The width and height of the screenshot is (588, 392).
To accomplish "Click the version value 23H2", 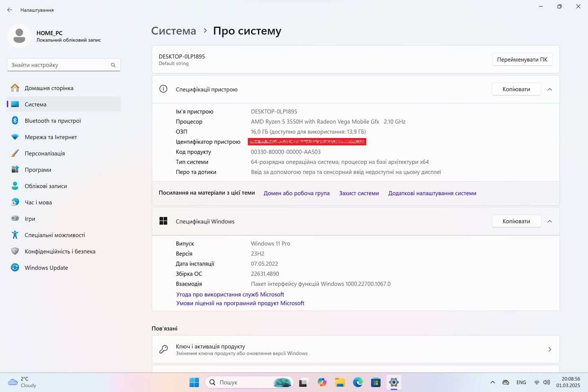I will point(258,254).
